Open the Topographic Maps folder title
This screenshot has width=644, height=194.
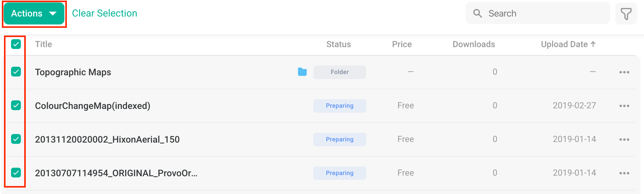73,72
